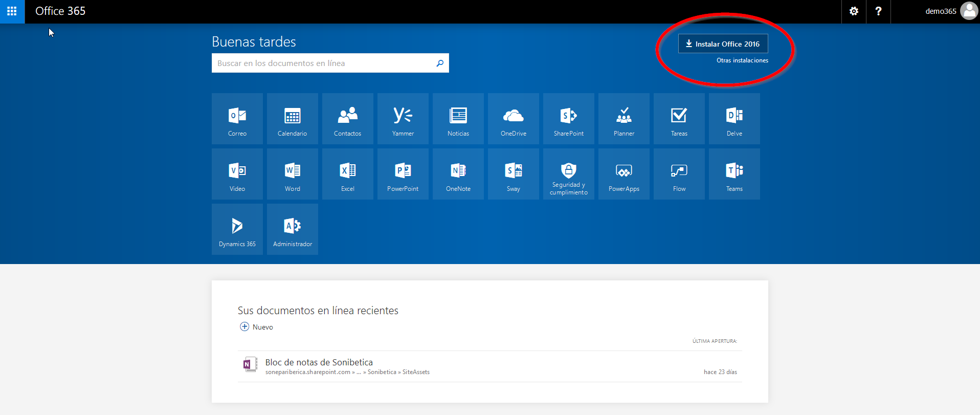Open the Flow tile
This screenshot has height=415, width=980.
[x=679, y=174]
